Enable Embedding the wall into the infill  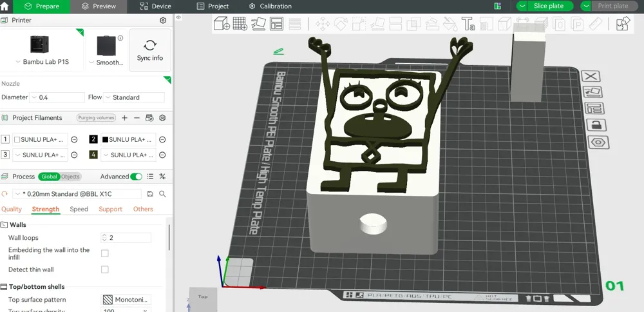point(105,253)
